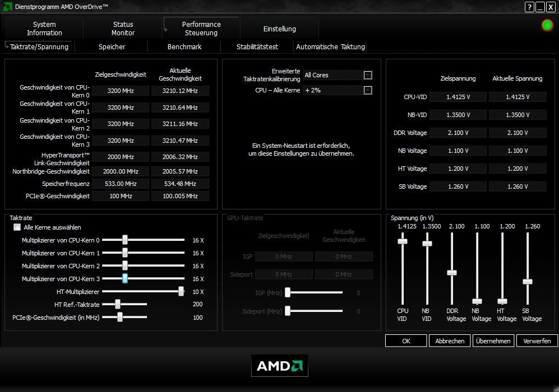Click the green status indicator light
The image size is (559, 392).
click(x=547, y=25)
